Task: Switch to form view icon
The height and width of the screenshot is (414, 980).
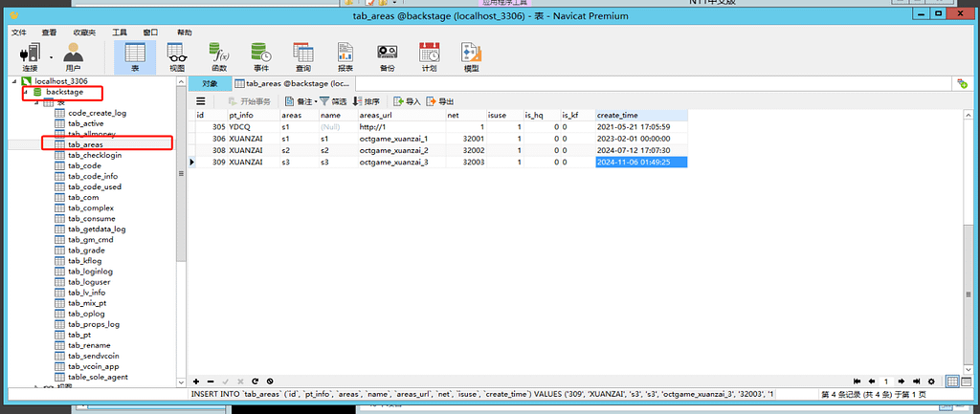Action: click(967, 381)
